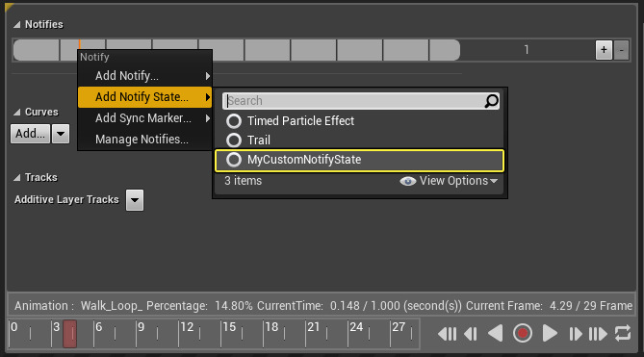Add a notify track with the plus button
Viewport: 644px width, 357px height.
pyautogui.click(x=604, y=50)
